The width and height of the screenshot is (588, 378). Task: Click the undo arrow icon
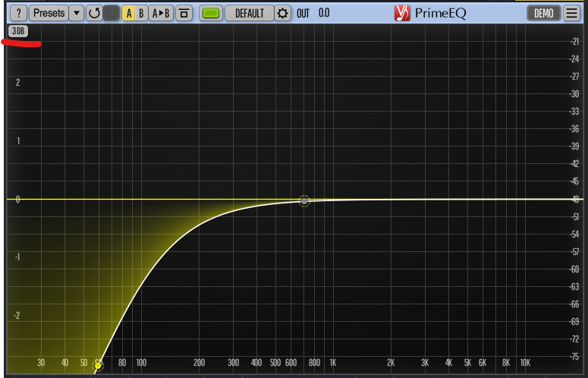[x=94, y=13]
